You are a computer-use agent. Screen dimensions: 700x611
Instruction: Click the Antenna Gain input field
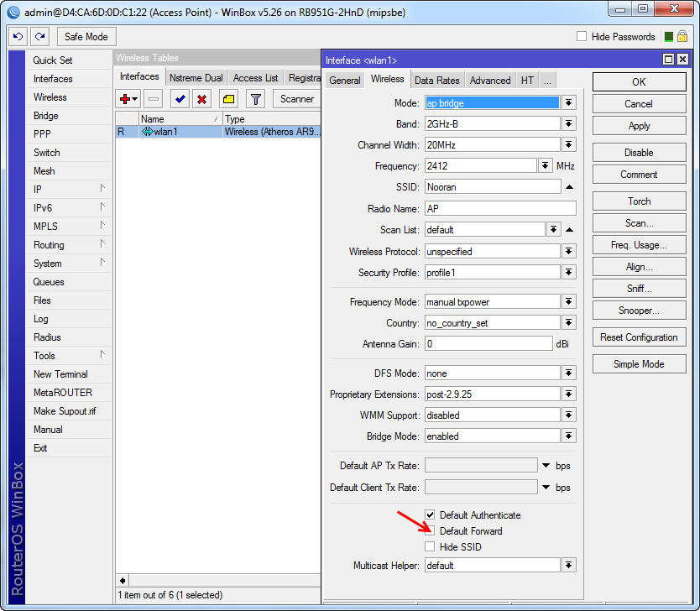click(x=488, y=343)
